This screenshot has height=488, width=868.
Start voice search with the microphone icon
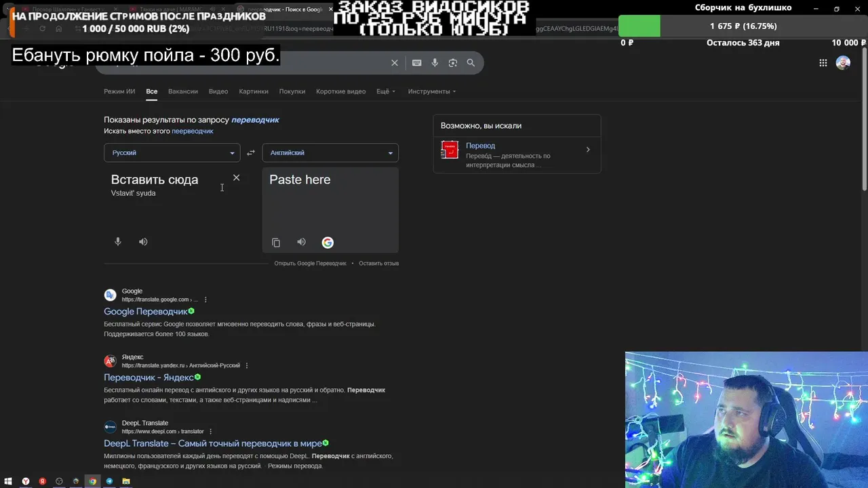pyautogui.click(x=435, y=62)
